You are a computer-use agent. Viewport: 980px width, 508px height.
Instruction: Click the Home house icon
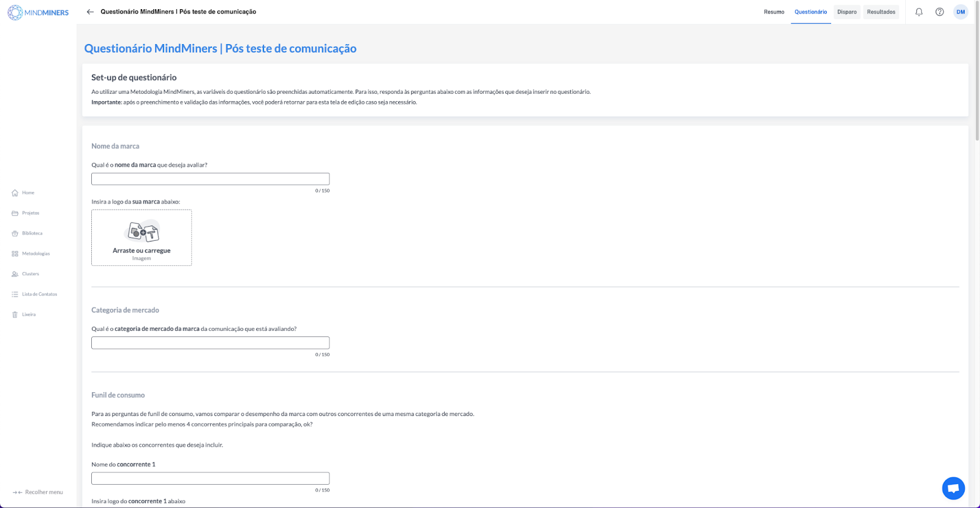pos(15,192)
